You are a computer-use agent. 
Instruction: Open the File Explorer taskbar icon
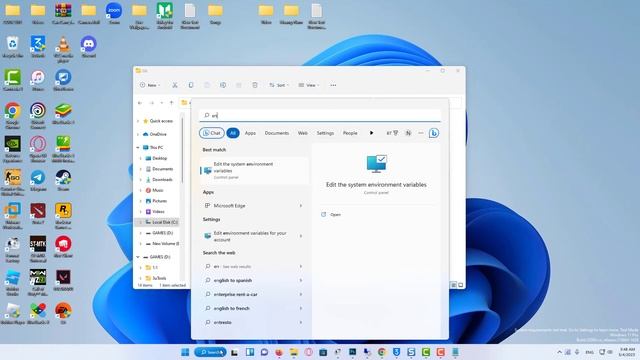[x=293, y=352]
